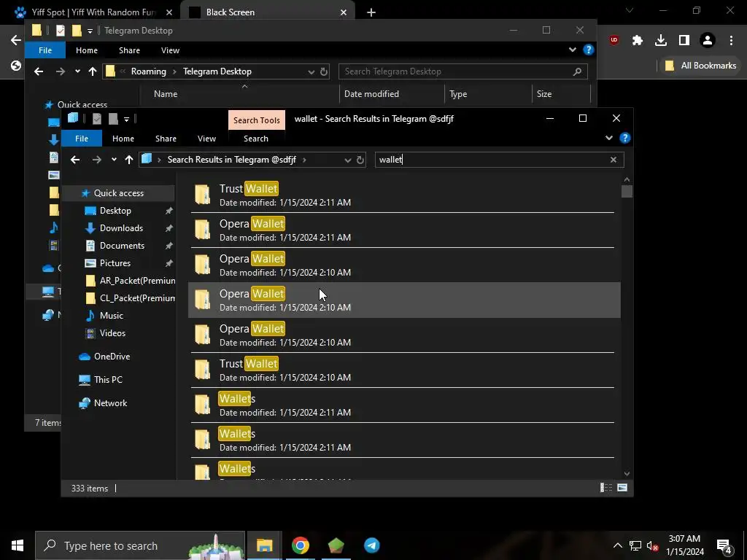Select OneDrive in the navigation pane
The width and height of the screenshot is (747, 560).
pos(112,356)
